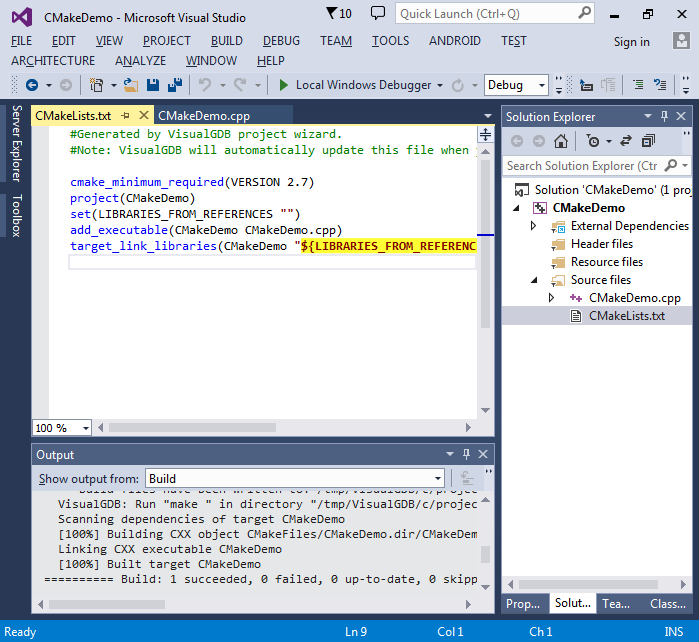This screenshot has height=642, width=699.
Task: Select Solution 'CMakeDemo' root node
Action: pos(603,190)
